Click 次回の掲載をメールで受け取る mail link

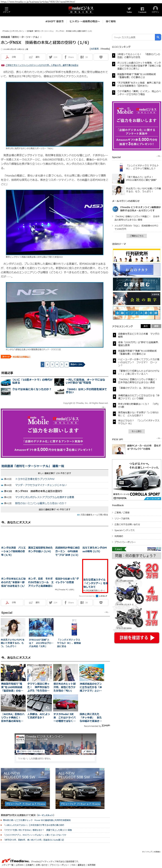(93, 515)
